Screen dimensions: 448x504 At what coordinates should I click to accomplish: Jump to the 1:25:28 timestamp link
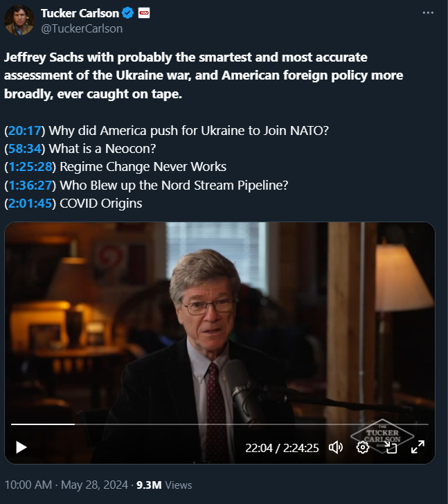coord(30,167)
